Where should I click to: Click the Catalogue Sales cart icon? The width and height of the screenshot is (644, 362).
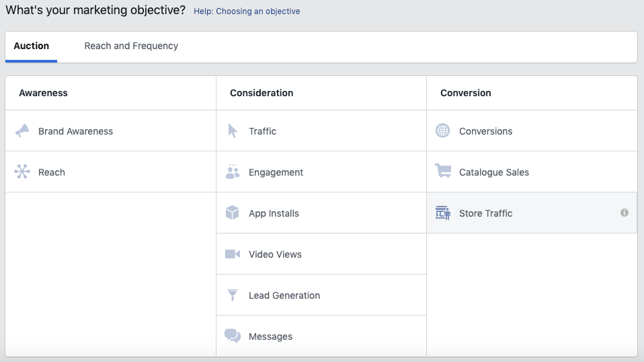coord(443,171)
